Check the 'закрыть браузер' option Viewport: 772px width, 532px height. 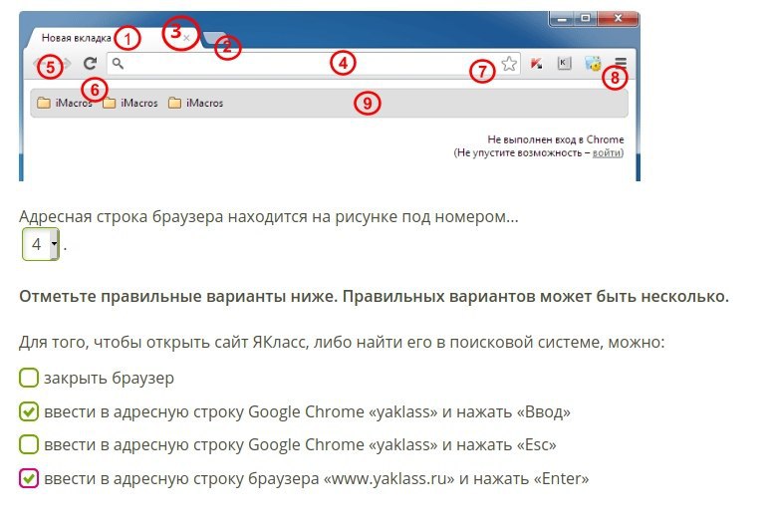[29, 378]
